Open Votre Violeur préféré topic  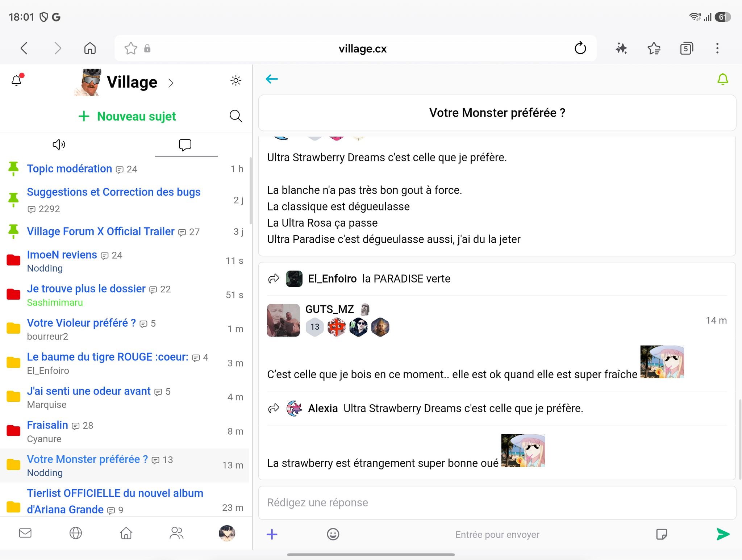pos(82,323)
